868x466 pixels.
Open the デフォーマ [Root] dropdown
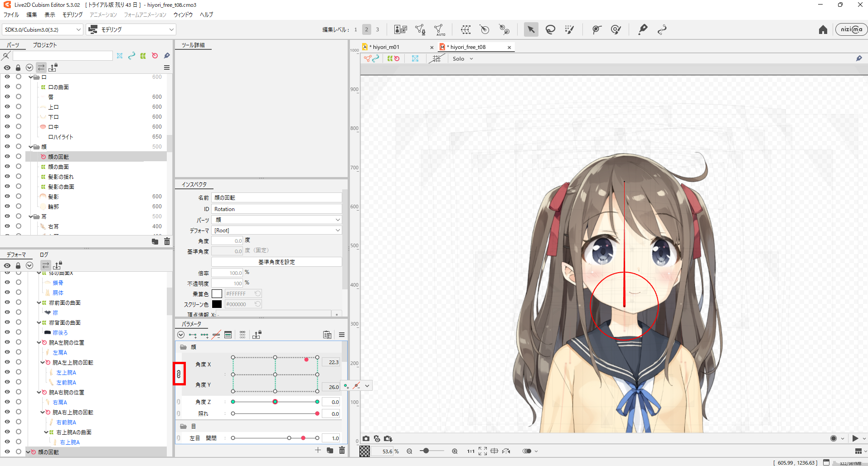point(277,230)
